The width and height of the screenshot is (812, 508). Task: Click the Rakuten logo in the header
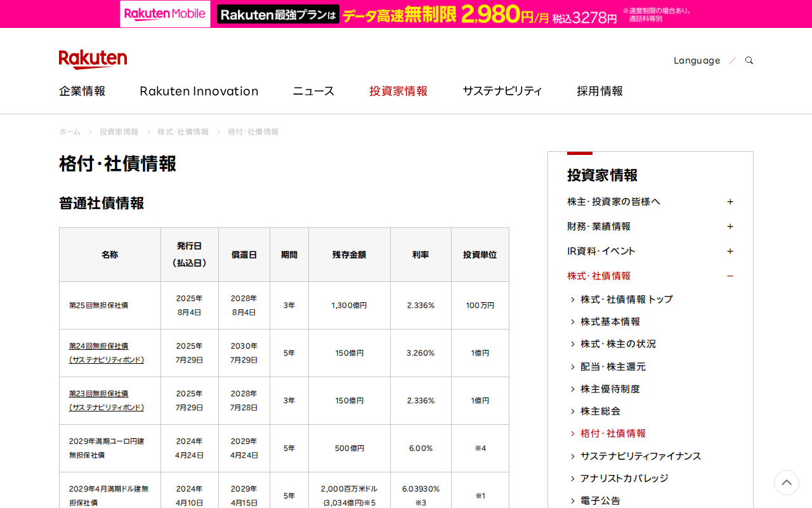(x=93, y=58)
